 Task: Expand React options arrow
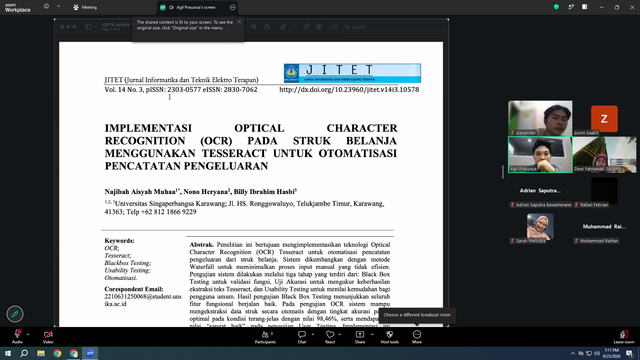(x=340, y=335)
